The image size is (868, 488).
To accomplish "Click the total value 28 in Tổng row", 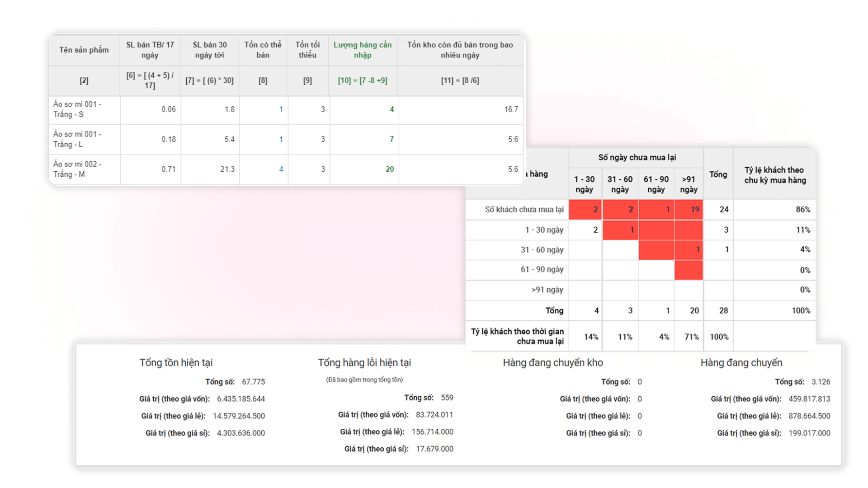I will [723, 310].
